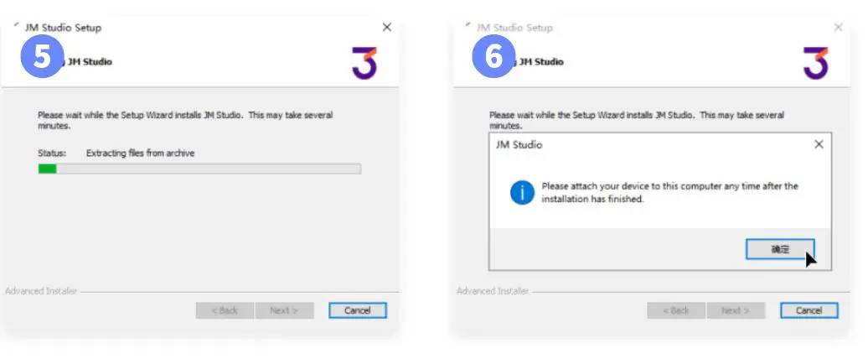Close the JM Studio message dialog

pos(819,144)
